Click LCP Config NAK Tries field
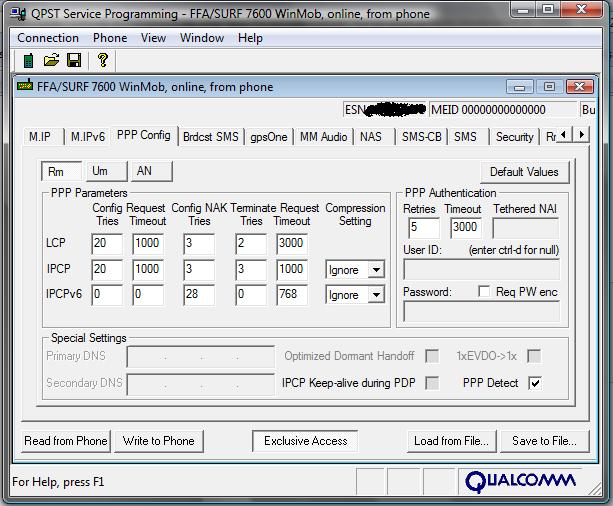This screenshot has width=613, height=506. (199, 244)
